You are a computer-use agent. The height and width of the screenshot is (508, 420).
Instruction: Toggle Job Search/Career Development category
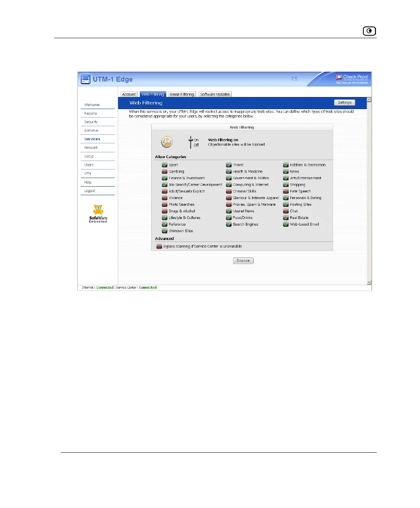click(x=164, y=185)
